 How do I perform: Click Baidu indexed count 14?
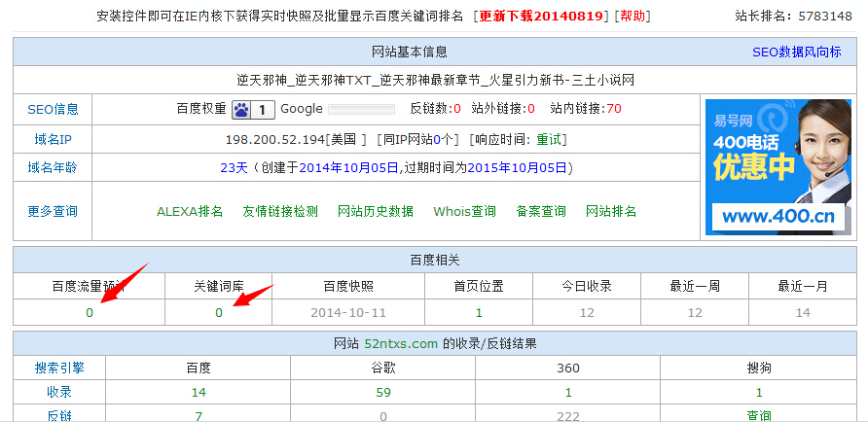click(x=199, y=393)
